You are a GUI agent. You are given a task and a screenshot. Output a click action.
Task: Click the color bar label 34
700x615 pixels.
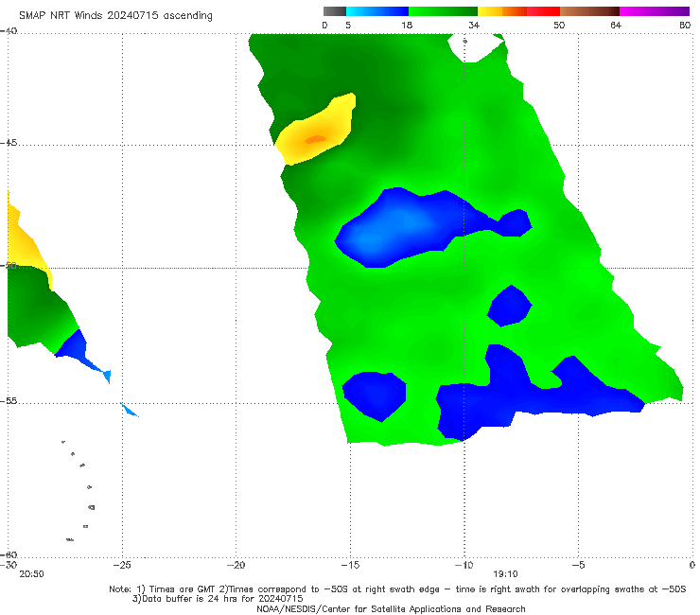click(474, 25)
